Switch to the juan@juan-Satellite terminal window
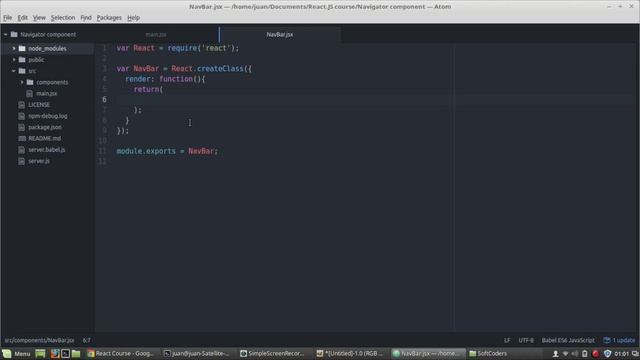This screenshot has width=640, height=360. point(196,353)
